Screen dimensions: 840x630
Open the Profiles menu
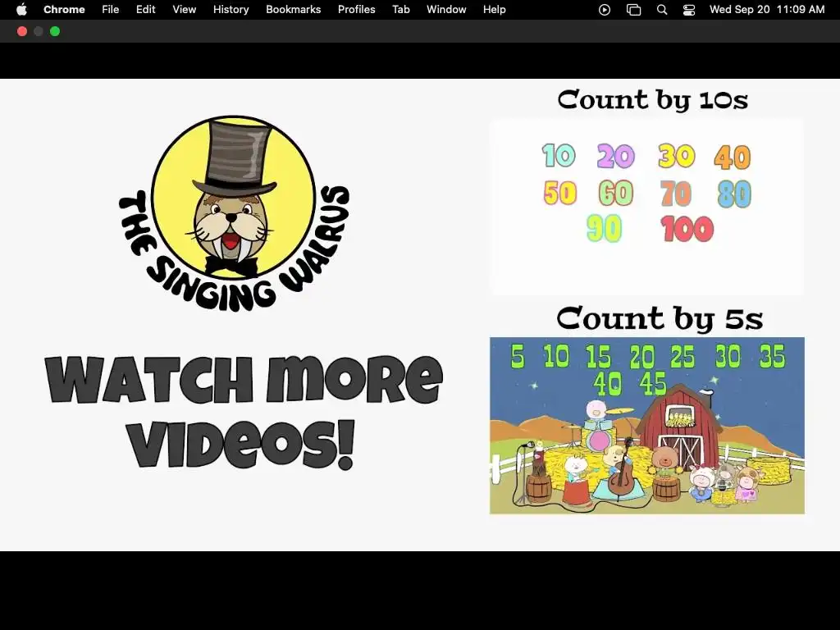click(356, 10)
